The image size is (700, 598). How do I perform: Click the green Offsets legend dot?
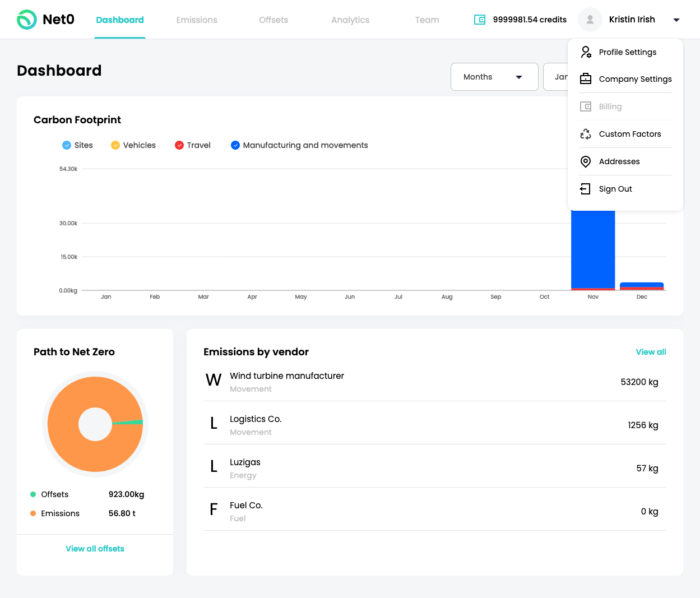[33, 494]
